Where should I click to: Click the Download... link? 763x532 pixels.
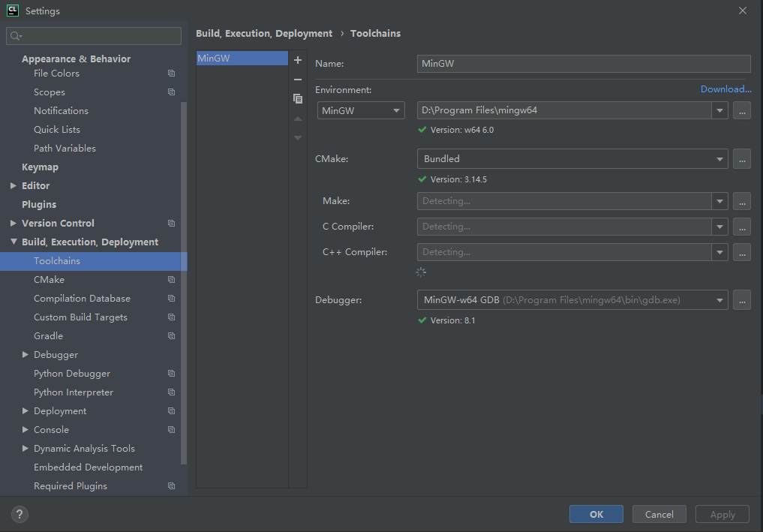(x=725, y=89)
